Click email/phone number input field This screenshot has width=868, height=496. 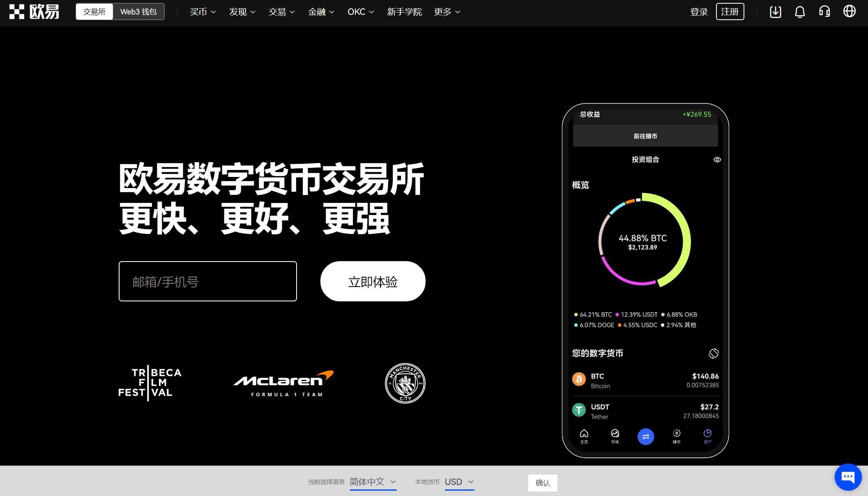click(x=208, y=281)
